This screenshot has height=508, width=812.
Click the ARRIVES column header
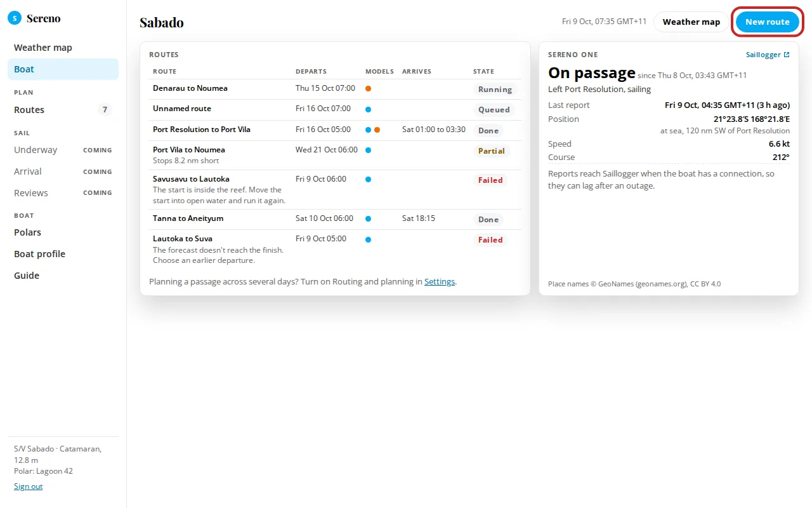click(417, 72)
